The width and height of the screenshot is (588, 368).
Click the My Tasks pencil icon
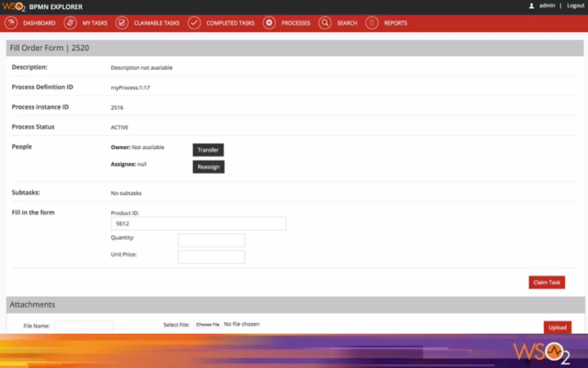click(70, 23)
